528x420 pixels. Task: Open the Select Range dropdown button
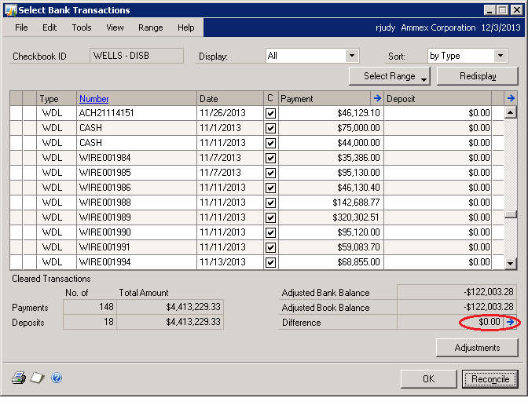[x=390, y=76]
